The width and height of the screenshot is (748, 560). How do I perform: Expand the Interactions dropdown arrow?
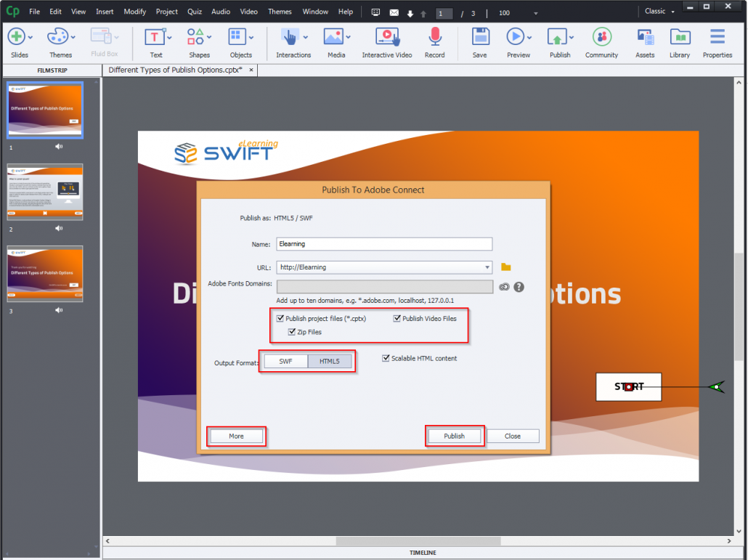click(305, 37)
